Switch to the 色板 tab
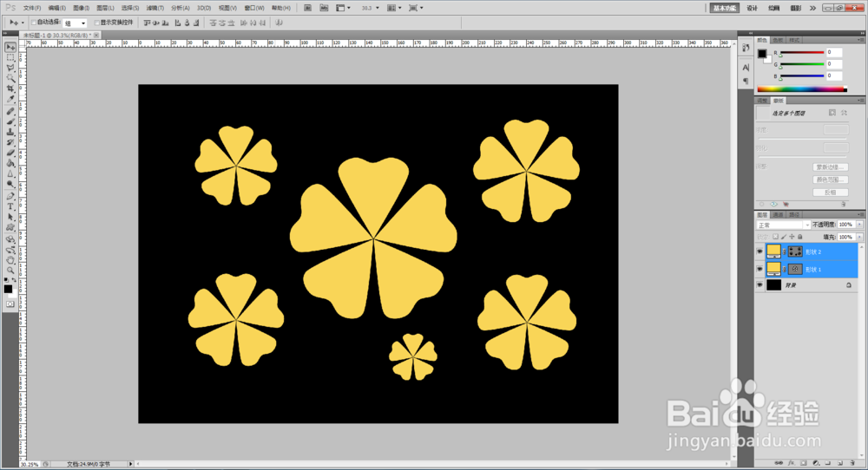This screenshot has width=868, height=470. 779,40
